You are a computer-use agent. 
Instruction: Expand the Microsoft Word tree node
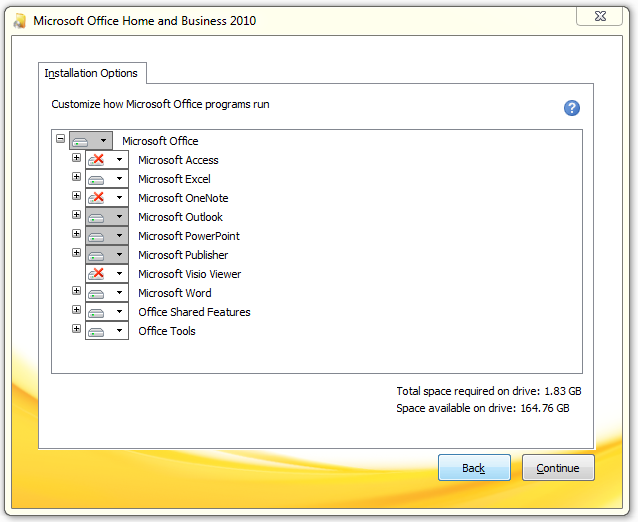point(77,292)
